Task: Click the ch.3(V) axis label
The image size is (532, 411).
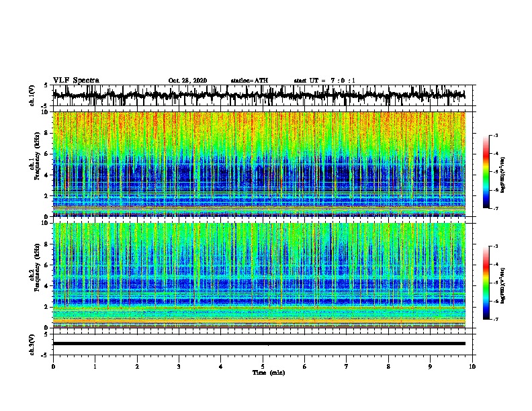Action: coord(32,345)
